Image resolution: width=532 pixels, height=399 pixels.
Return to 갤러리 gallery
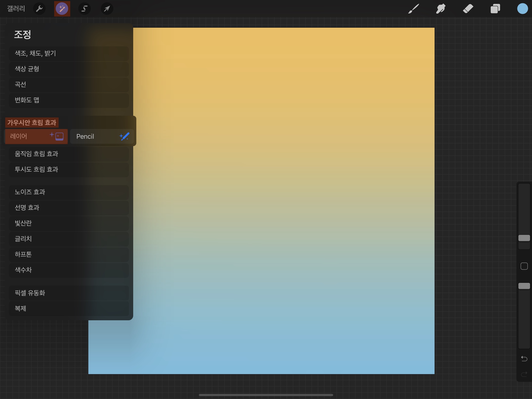[x=16, y=9]
